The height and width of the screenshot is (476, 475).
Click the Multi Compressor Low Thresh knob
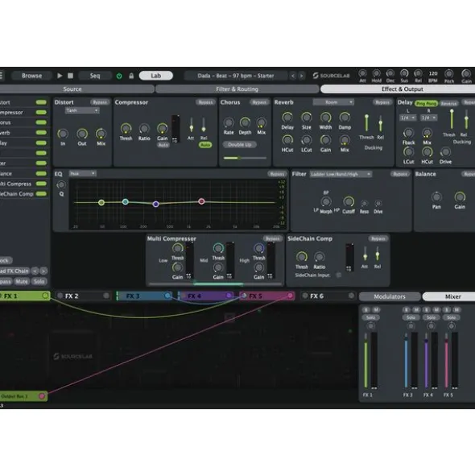coord(178,248)
